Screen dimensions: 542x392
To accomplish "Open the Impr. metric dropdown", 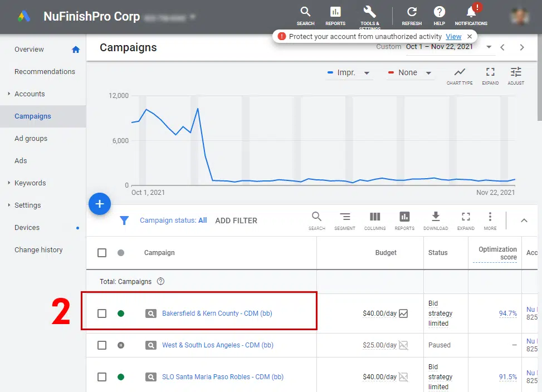I will (x=349, y=72).
